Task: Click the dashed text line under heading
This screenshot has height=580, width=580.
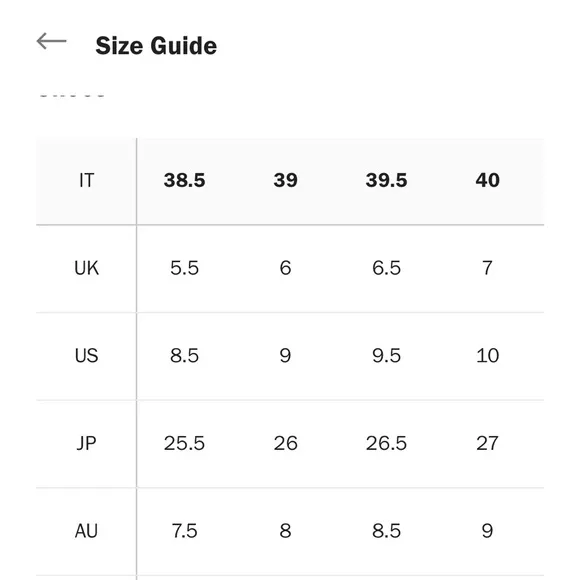Action: 72,96
